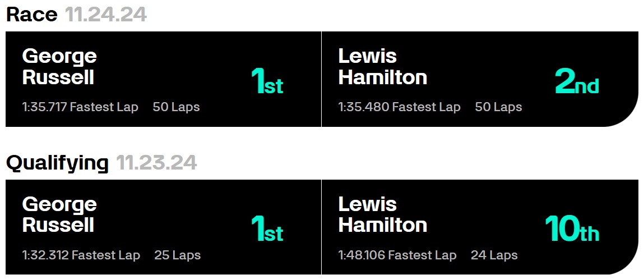Click Russell's 1st place qualifying result
Image resolution: width=644 pixels, height=279 pixels.
267,229
